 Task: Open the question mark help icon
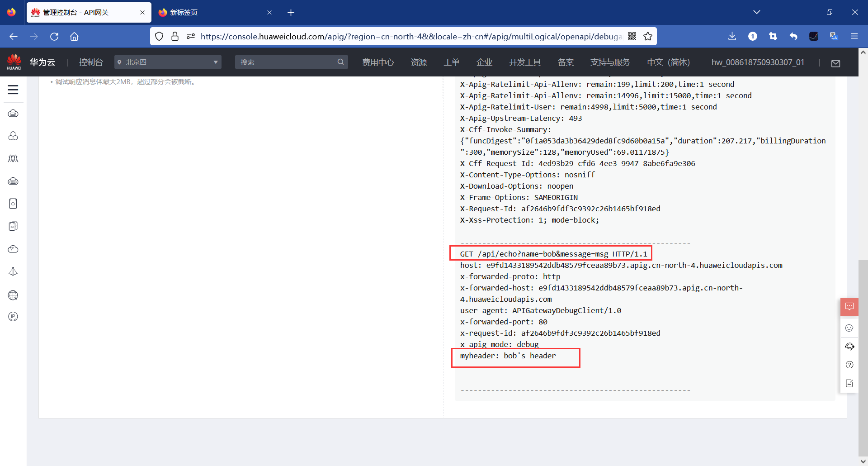tap(849, 365)
